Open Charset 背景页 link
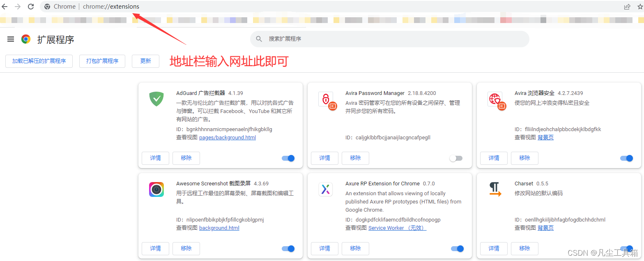Image resolution: width=644 pixels, height=261 pixels. [x=545, y=228]
